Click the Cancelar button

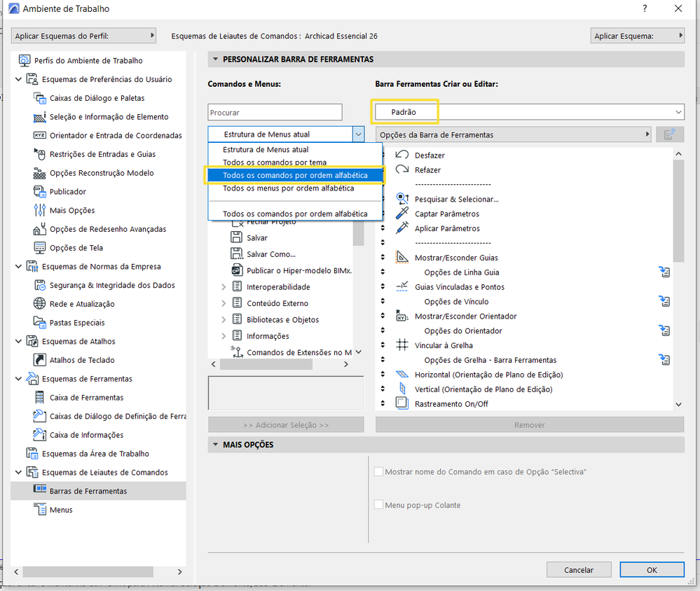(x=579, y=569)
